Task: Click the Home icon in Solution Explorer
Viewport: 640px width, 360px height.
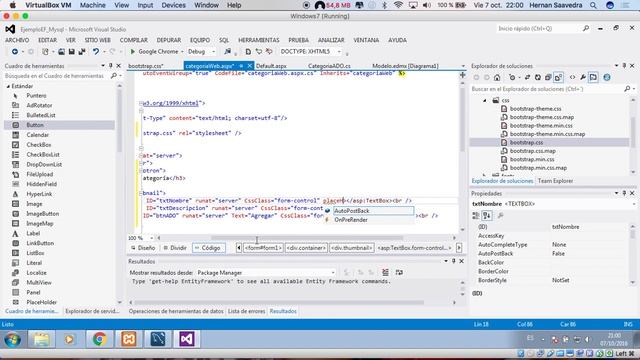Action: [497, 78]
